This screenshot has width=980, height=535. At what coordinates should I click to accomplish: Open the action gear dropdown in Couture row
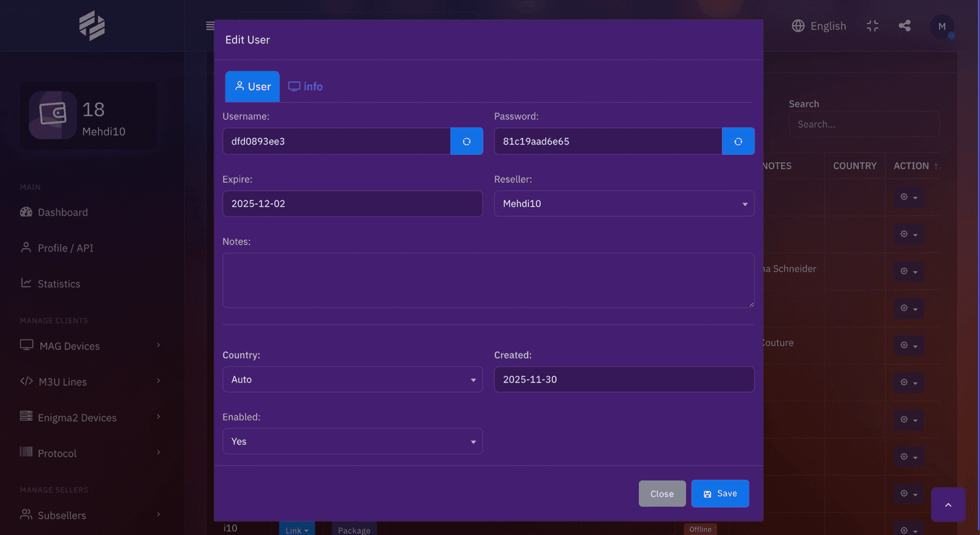pos(909,346)
